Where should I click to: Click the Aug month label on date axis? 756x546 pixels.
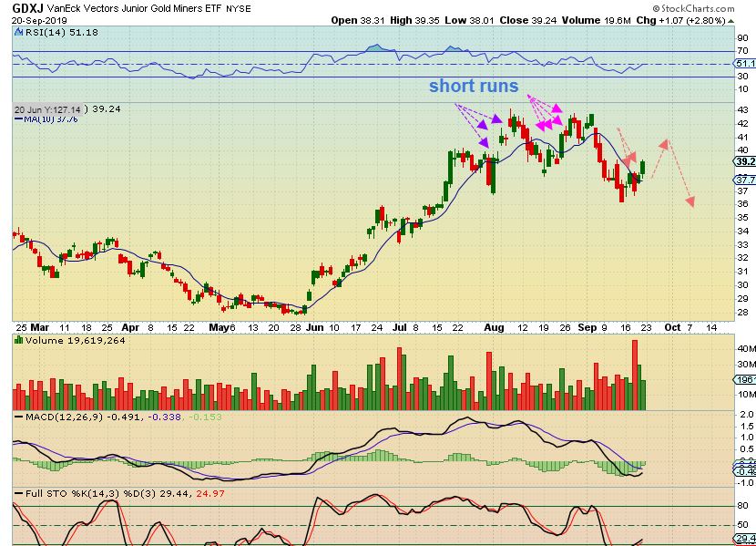(494, 327)
